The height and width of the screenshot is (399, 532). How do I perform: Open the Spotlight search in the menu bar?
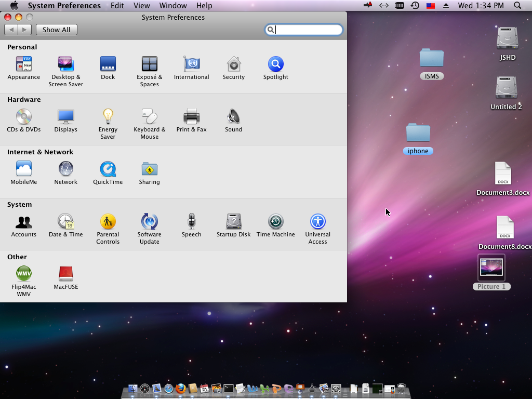[517, 5]
